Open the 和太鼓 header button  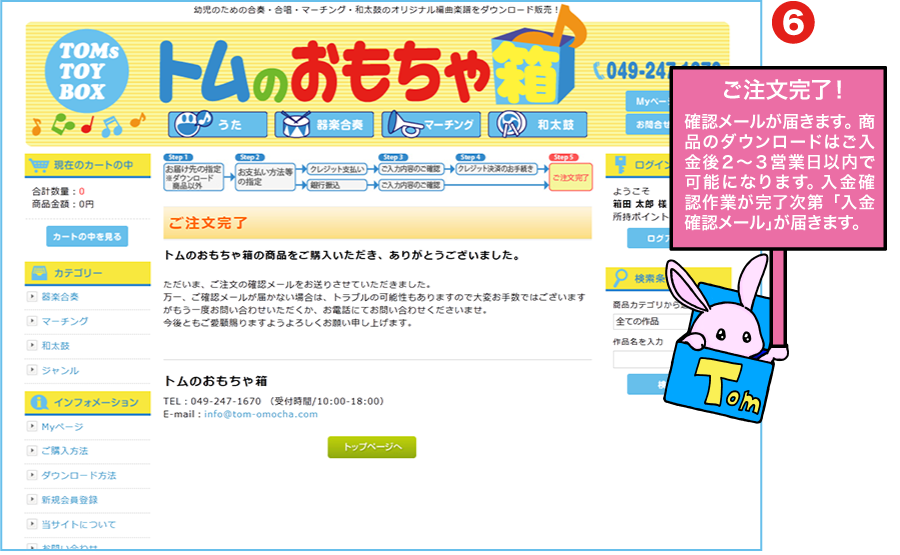pos(538,125)
